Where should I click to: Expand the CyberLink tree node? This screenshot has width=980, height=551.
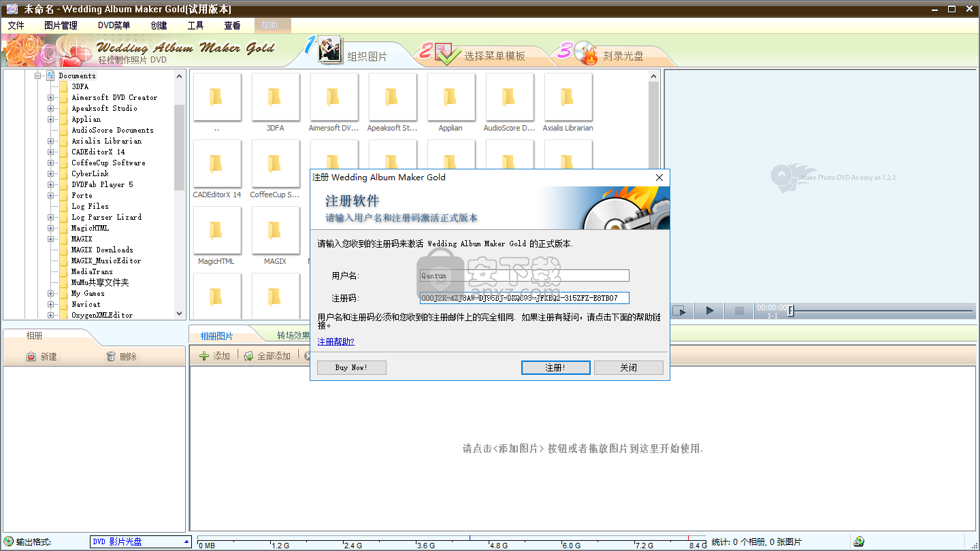pos(51,173)
